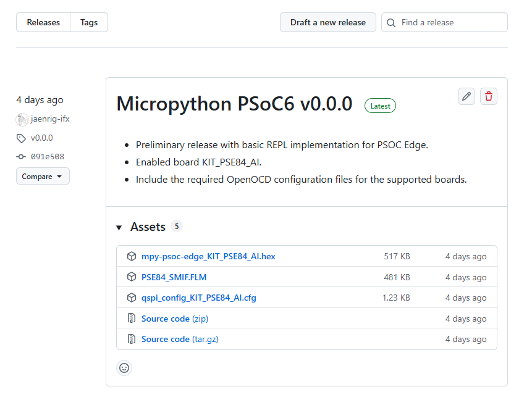Click the Assets heading label

(148, 227)
